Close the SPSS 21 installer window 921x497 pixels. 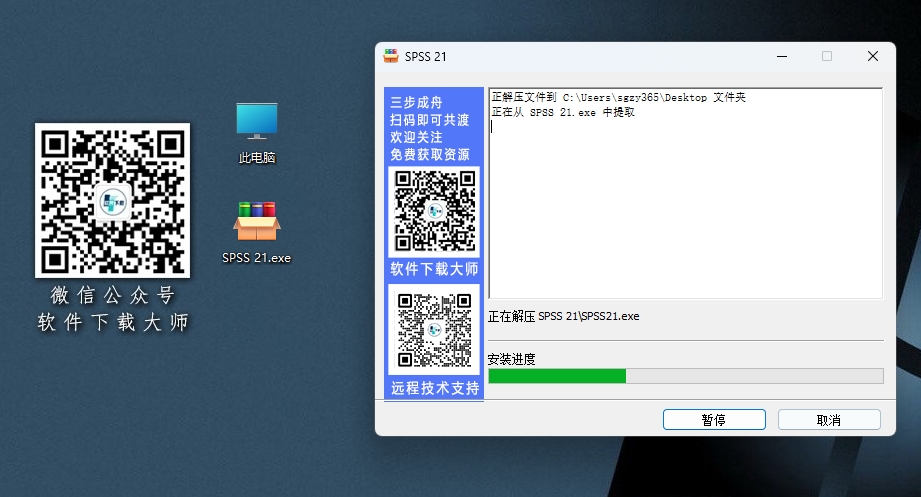click(873, 56)
